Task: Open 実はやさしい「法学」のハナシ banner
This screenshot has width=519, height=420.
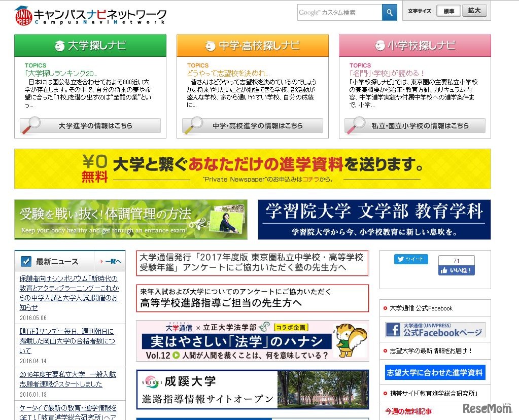Action: coord(253,340)
